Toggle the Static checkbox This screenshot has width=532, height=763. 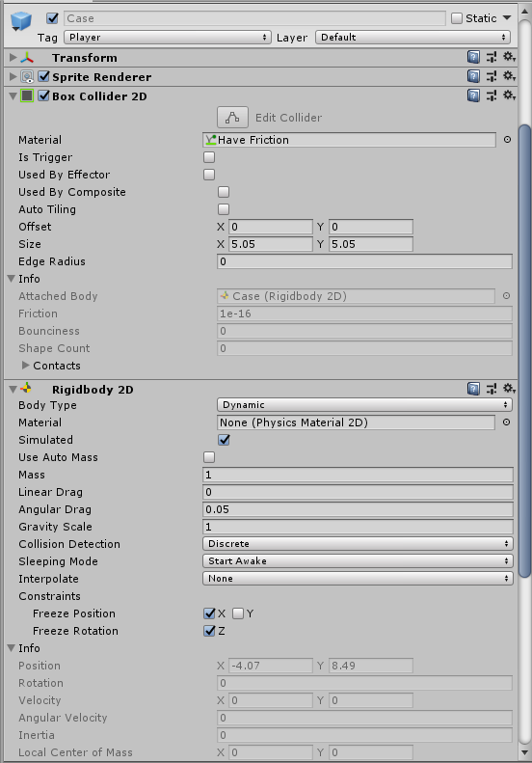point(457,18)
